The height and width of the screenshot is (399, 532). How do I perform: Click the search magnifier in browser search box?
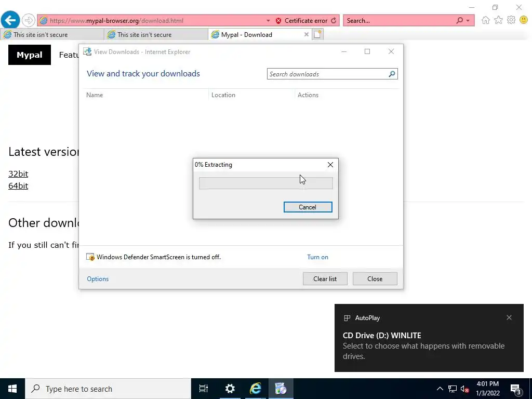point(459,21)
